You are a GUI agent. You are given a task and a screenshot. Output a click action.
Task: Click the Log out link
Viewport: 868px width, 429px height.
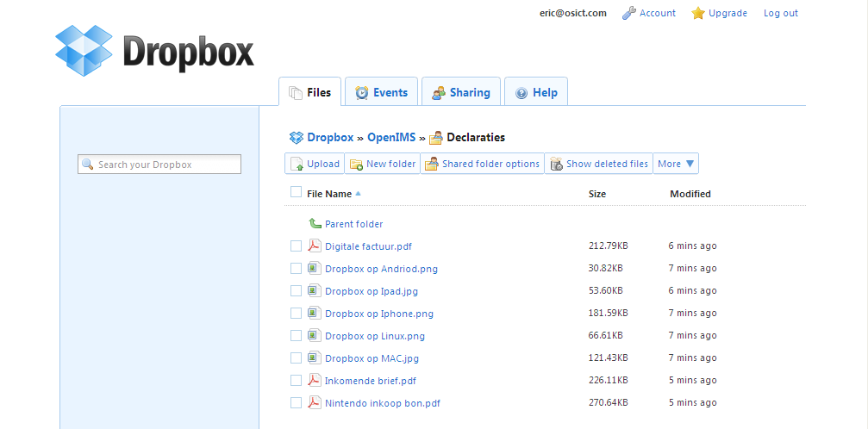(x=781, y=13)
